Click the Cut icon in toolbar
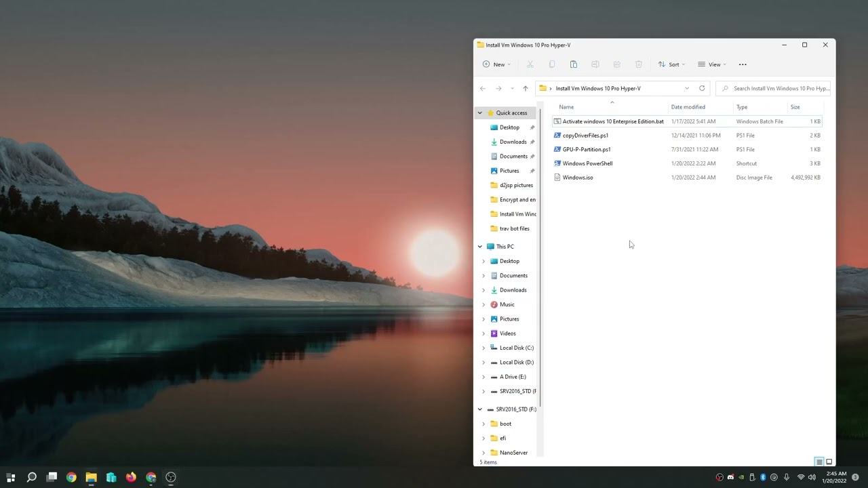Screen dimensions: 868x488 pyautogui.click(x=530, y=64)
